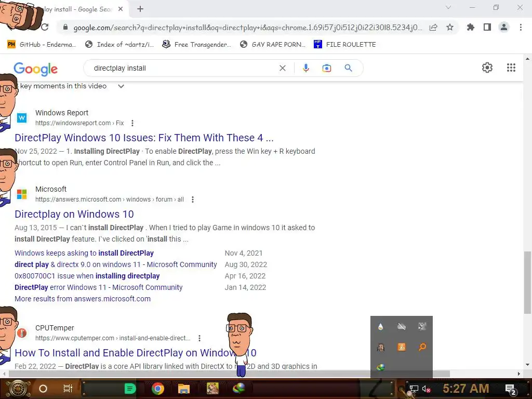Image resolution: width=532 pixels, height=399 pixels.
Task: Open Directplay on Windows 10 result
Action: coord(74,214)
